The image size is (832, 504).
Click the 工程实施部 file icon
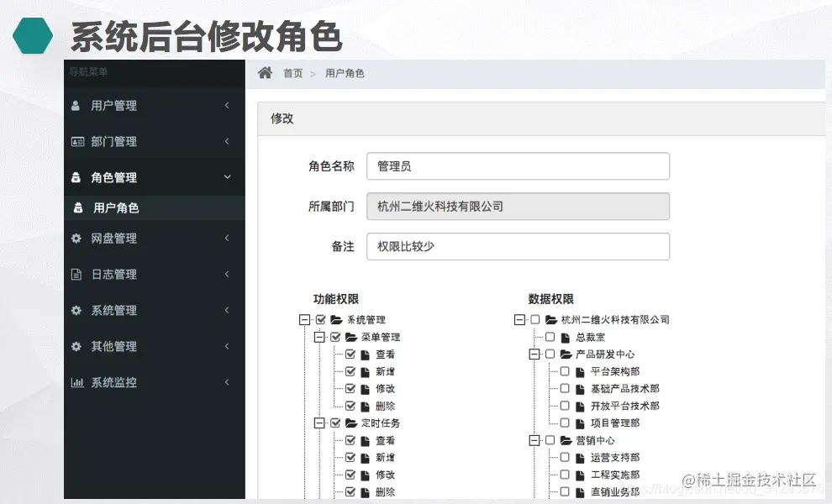(x=580, y=475)
